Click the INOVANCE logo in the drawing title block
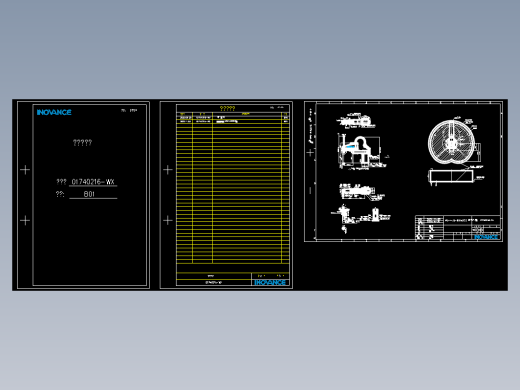520x390 pixels. pyautogui.click(x=486, y=237)
